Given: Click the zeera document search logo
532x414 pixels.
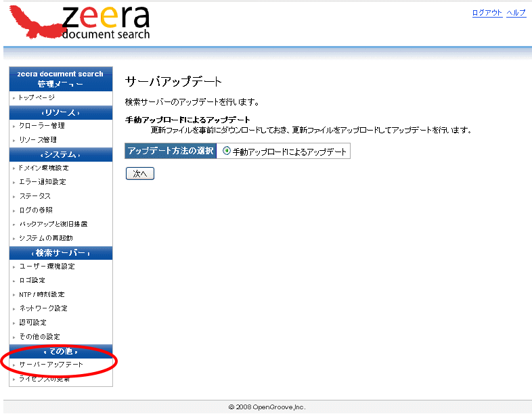Looking at the screenshot, I should [79, 22].
